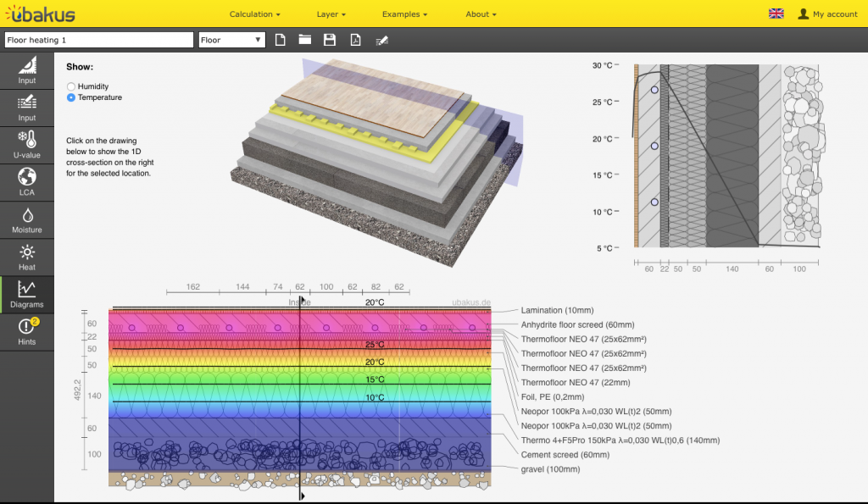Select the Temperature radio button
The width and height of the screenshot is (868, 504).
(71, 97)
